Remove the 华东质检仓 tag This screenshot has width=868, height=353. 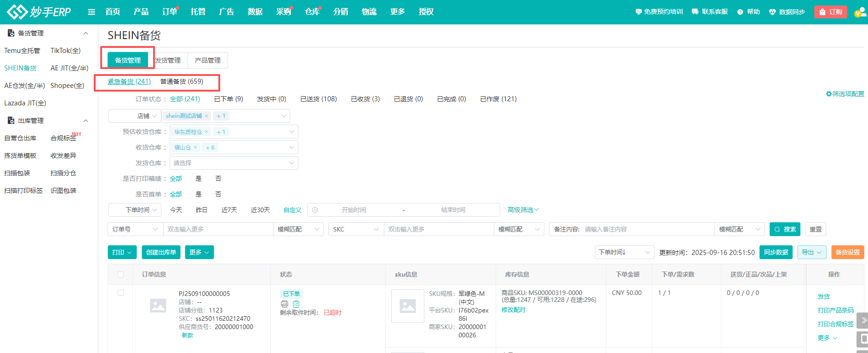point(206,132)
